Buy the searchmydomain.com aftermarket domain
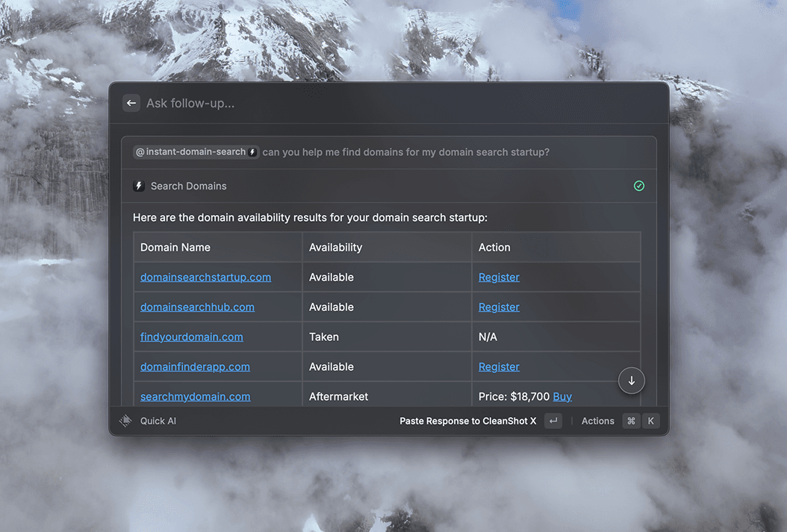This screenshot has width=787, height=532. (562, 396)
